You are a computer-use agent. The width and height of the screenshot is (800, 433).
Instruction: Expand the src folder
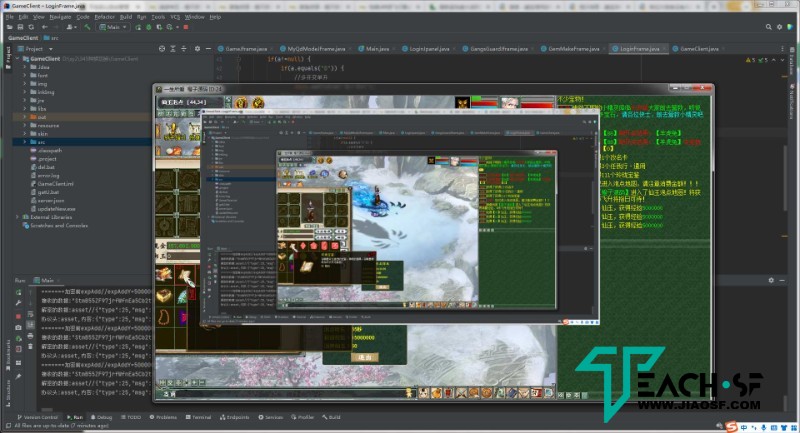pos(24,142)
